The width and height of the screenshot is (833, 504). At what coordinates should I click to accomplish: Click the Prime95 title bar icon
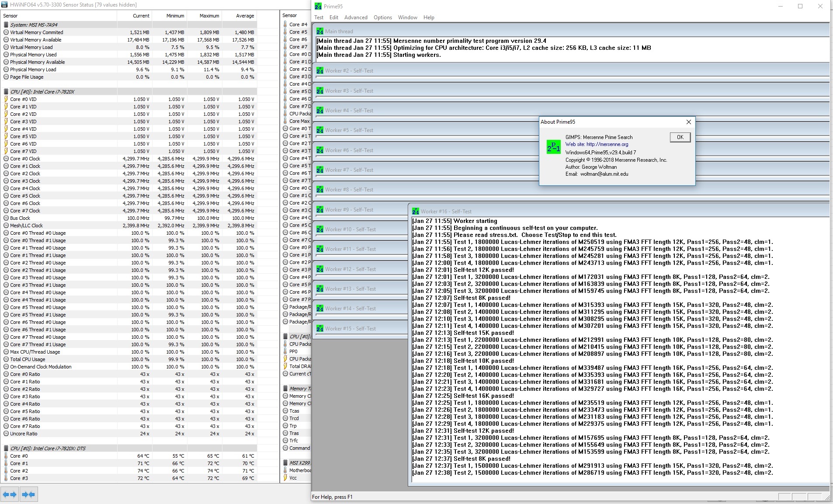(318, 7)
